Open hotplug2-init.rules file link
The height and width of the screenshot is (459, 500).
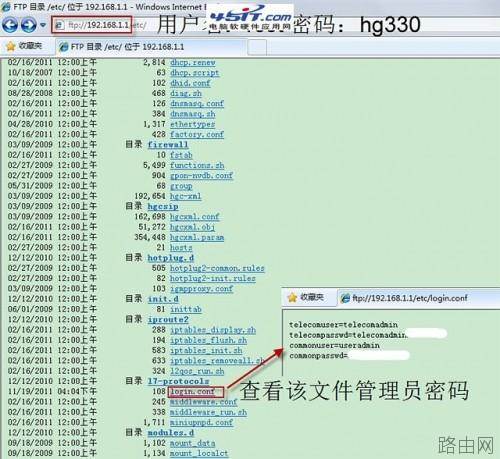point(213,278)
